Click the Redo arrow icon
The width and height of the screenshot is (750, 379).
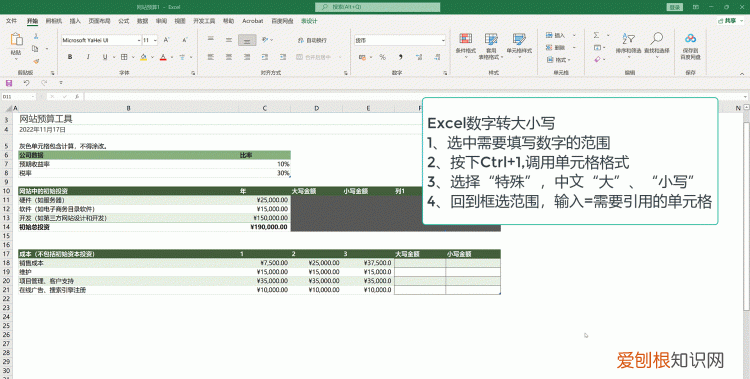44,83
